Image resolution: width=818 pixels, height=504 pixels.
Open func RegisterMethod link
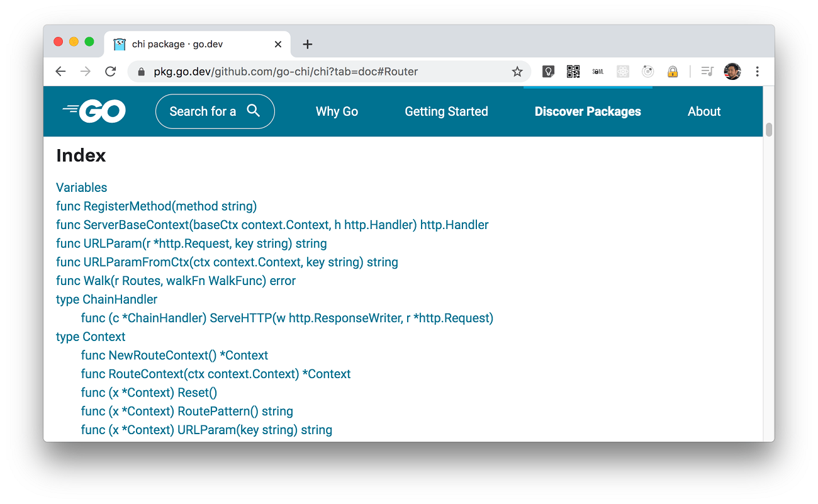[x=156, y=206]
